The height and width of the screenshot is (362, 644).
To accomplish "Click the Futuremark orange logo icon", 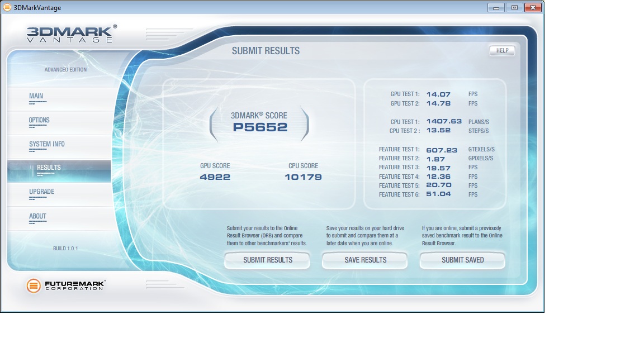I will point(34,285).
